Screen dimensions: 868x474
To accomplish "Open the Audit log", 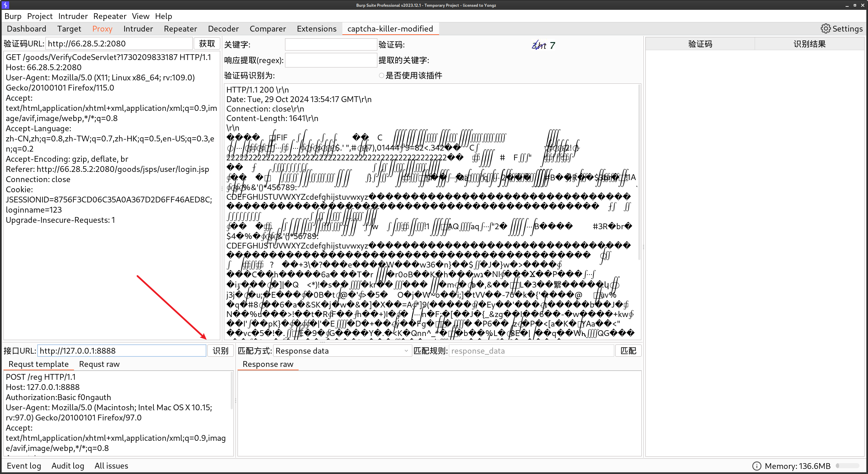I will point(68,466).
